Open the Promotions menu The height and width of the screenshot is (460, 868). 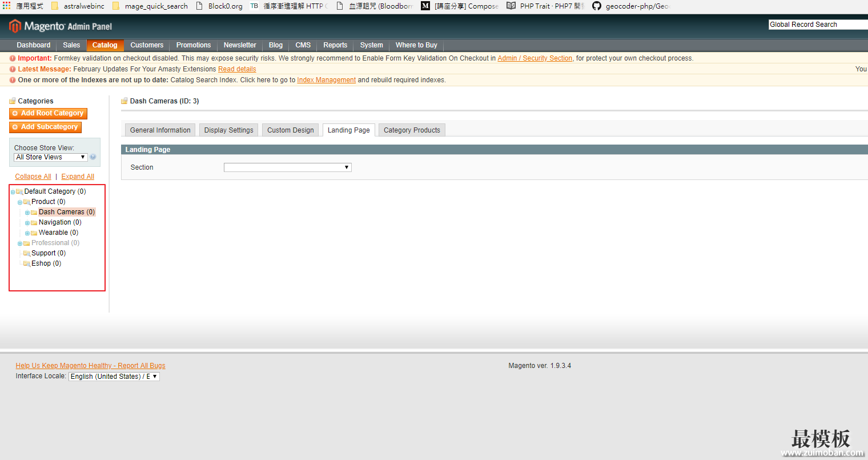(194, 45)
